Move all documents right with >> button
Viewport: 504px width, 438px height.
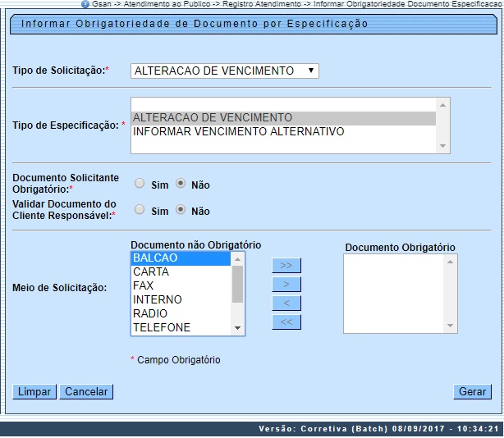pyautogui.click(x=286, y=265)
